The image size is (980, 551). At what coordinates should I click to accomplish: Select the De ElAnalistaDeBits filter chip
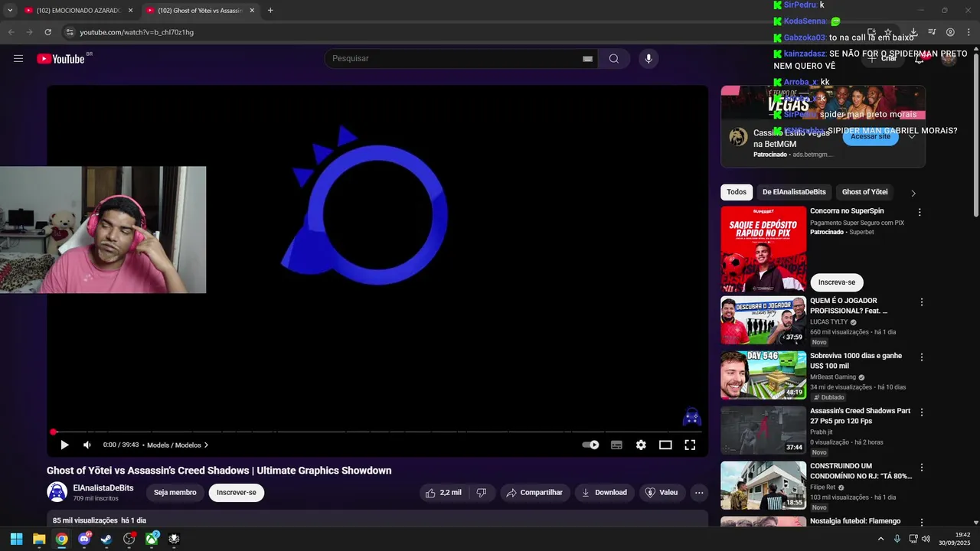(794, 192)
